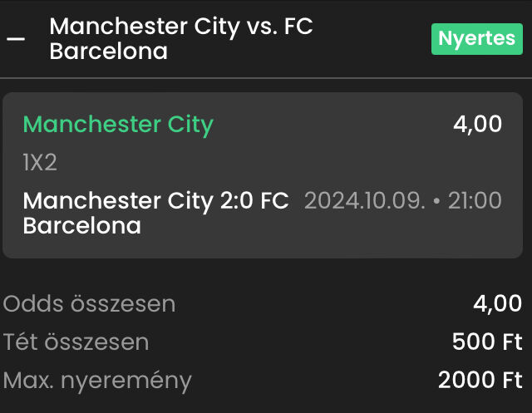Click 'Manchester City vs. FC' header line

pyautogui.click(x=181, y=27)
